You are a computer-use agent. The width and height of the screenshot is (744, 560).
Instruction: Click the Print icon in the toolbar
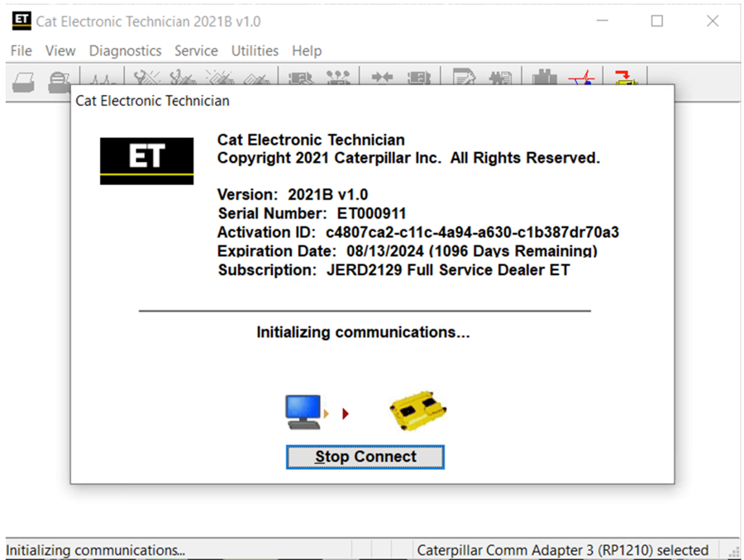(x=23, y=82)
